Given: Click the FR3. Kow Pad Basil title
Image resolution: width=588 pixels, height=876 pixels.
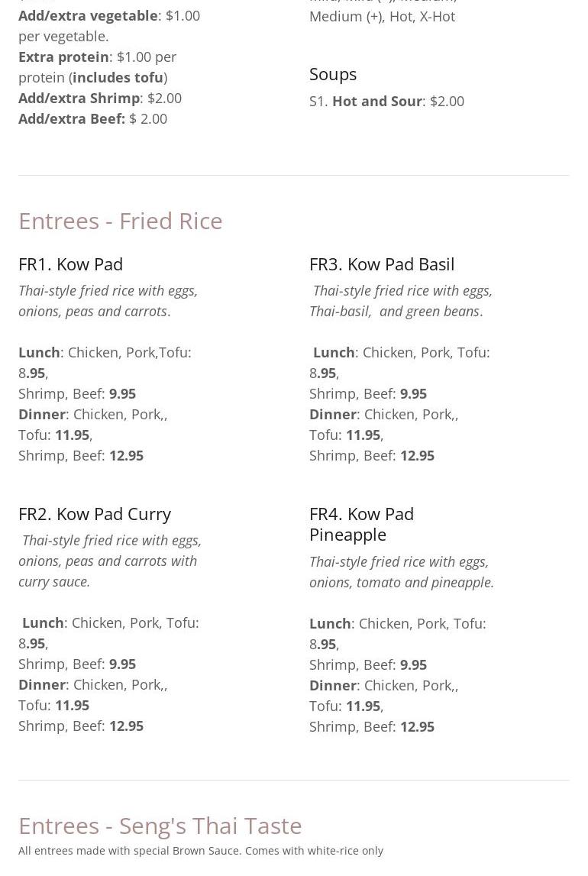Looking at the screenshot, I should [382, 263].
